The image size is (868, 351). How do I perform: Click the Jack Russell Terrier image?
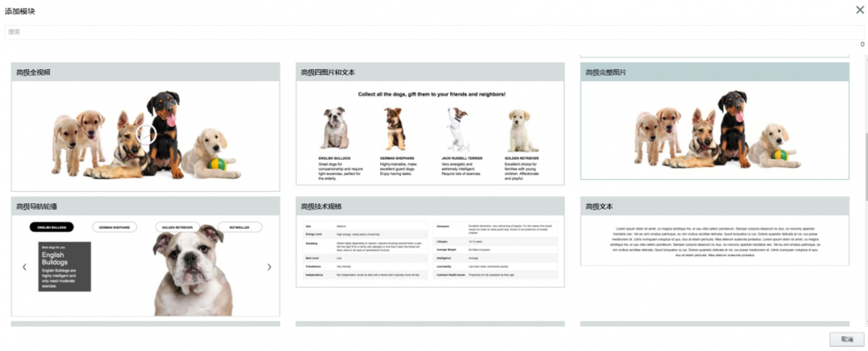[x=457, y=129]
